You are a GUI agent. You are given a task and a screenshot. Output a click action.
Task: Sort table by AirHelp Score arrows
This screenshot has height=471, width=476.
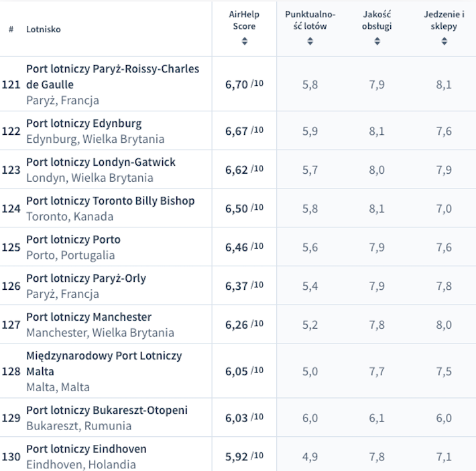(245, 41)
